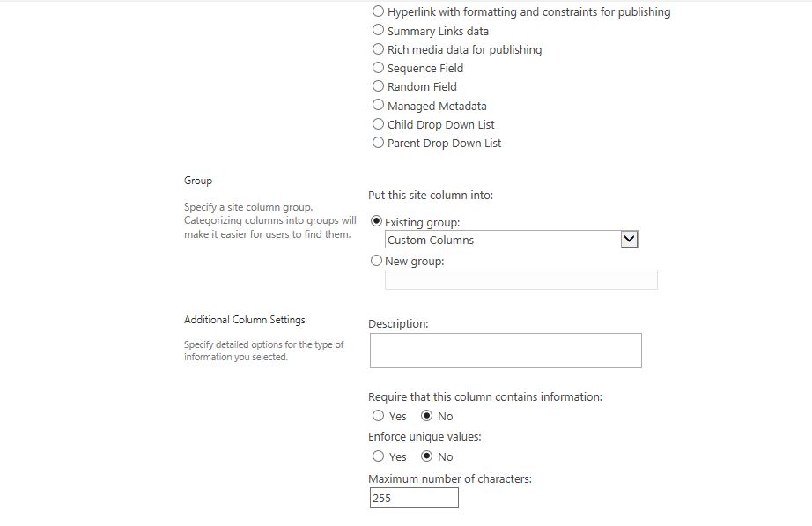Pick the Sequence Field radio button
Image resolution: width=812 pixels, height=526 pixels.
[378, 67]
